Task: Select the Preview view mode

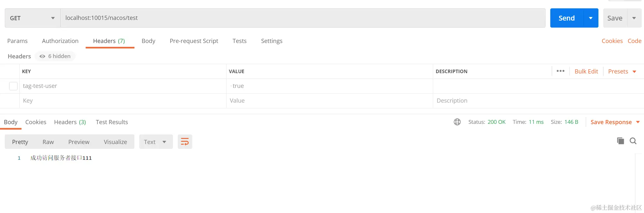Action: click(79, 142)
